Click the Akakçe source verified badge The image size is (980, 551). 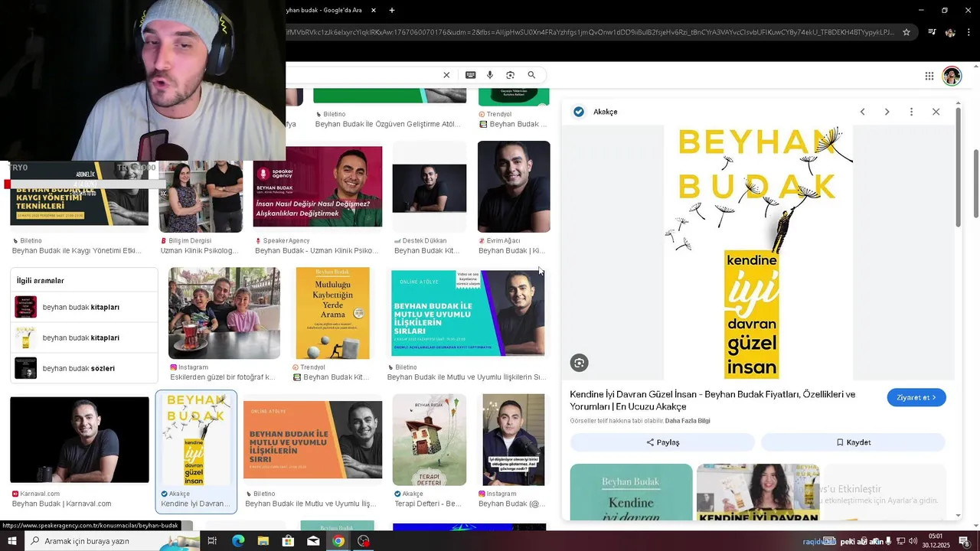point(579,112)
